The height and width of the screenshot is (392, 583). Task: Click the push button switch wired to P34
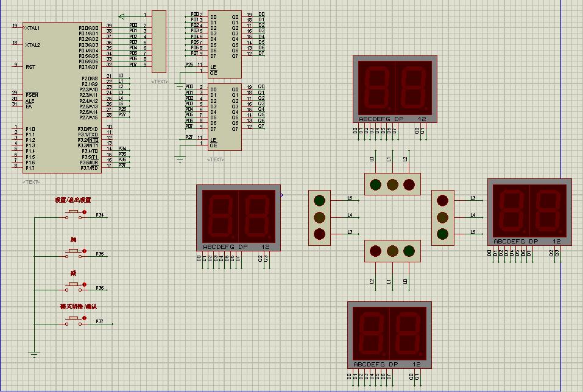point(73,214)
